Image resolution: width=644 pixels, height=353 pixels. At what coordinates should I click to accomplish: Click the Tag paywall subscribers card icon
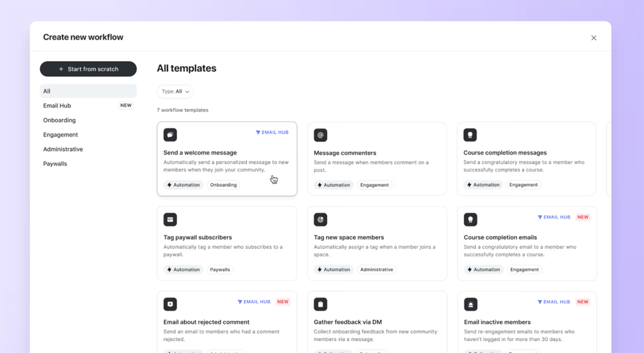tap(170, 219)
